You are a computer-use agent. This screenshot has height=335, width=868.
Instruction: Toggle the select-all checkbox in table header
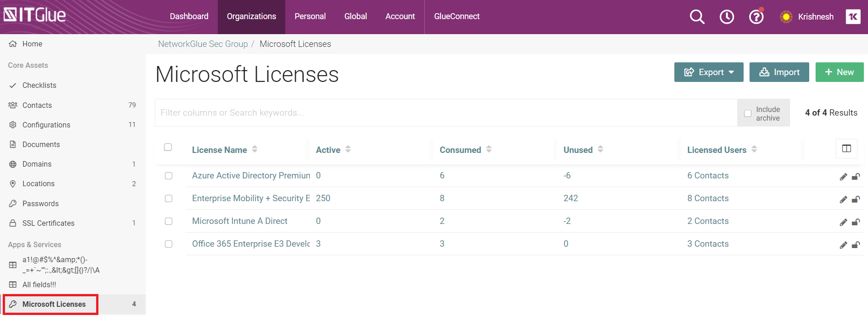point(168,147)
